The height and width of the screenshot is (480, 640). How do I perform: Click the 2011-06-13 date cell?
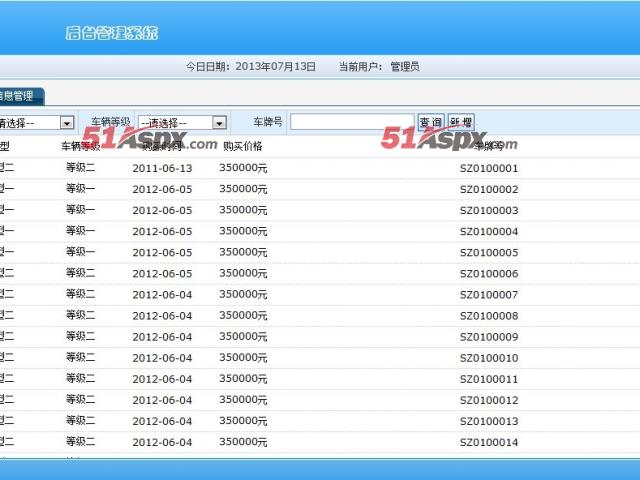tap(162, 168)
